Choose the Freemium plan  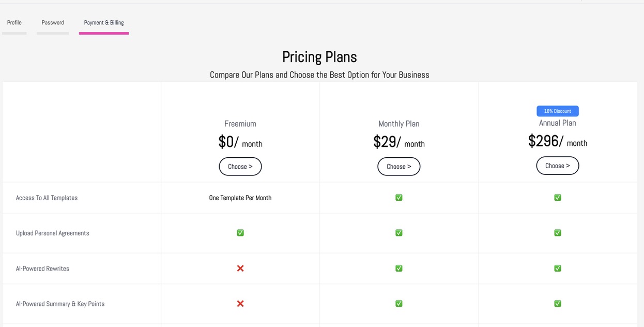pyautogui.click(x=240, y=167)
